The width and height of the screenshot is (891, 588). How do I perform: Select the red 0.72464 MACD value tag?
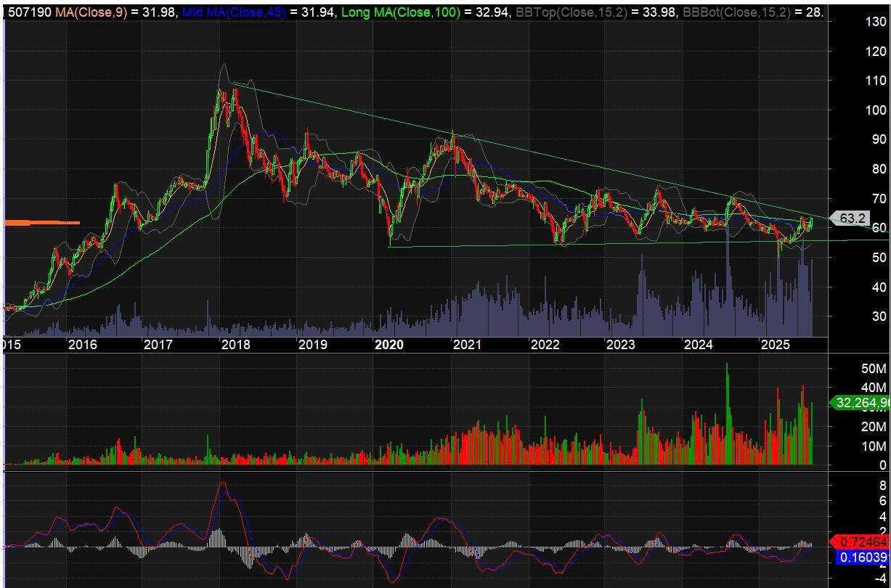pyautogui.click(x=863, y=542)
